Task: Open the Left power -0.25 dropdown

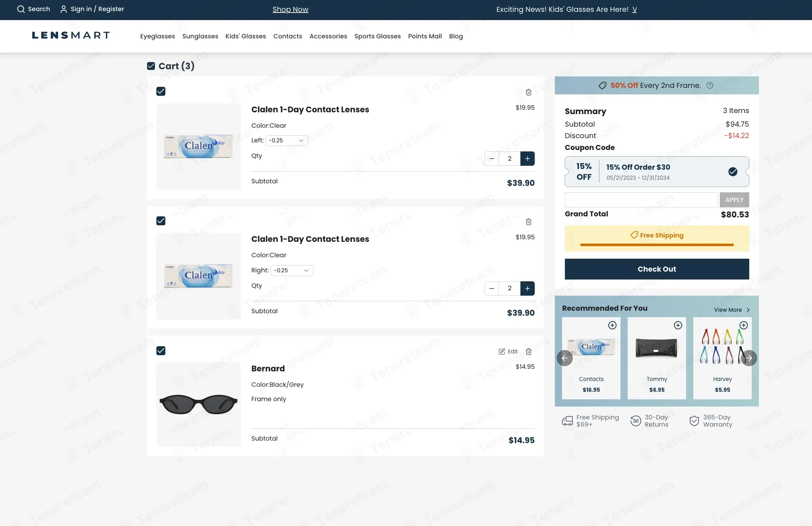Action: (287, 141)
